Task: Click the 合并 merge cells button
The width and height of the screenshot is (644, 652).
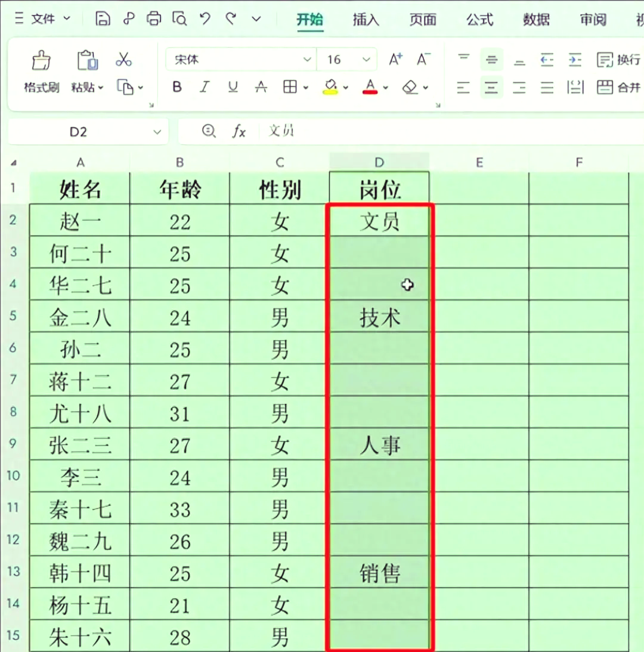Action: (618, 88)
